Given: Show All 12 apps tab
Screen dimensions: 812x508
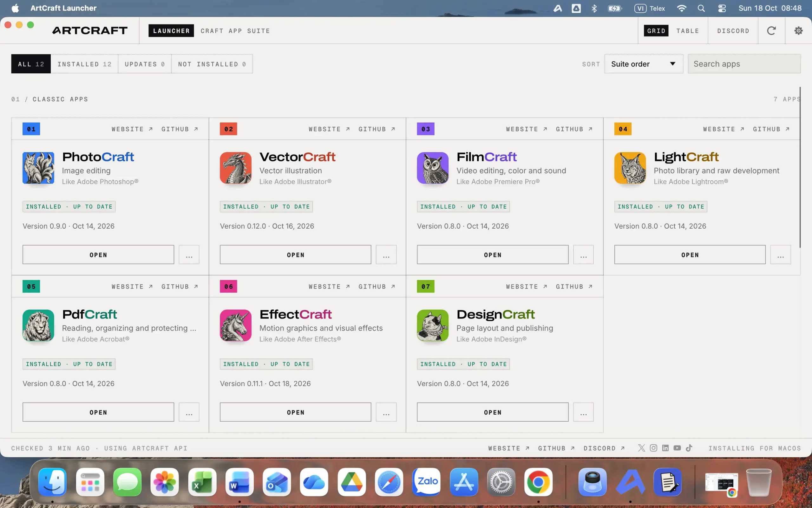Looking at the screenshot, I should (31, 64).
